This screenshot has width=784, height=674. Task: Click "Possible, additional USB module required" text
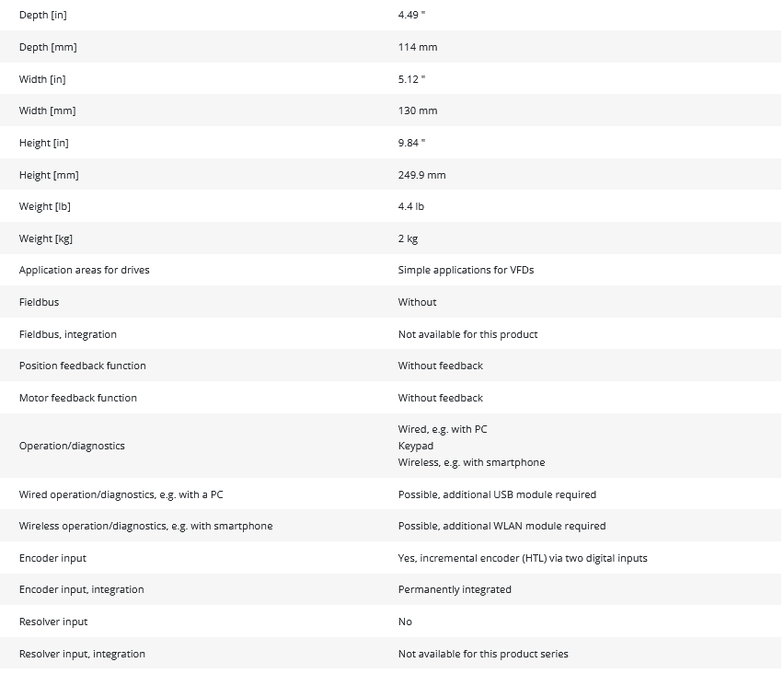coord(497,494)
